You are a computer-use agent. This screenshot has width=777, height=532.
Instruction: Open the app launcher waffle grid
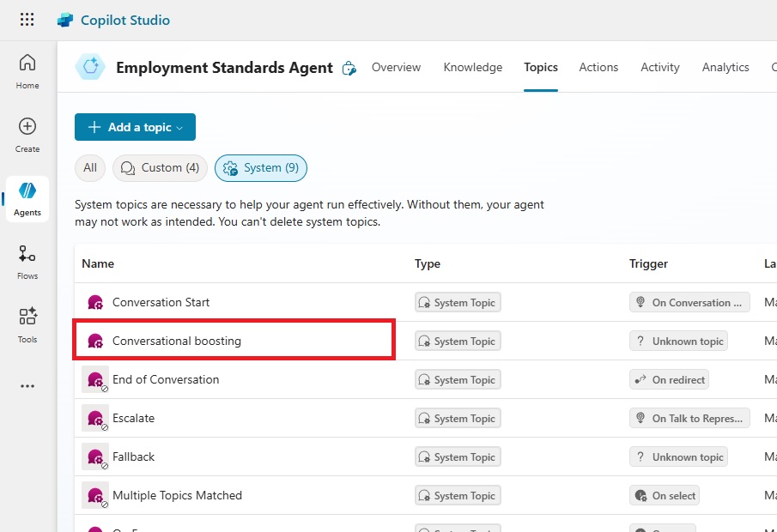pos(27,20)
